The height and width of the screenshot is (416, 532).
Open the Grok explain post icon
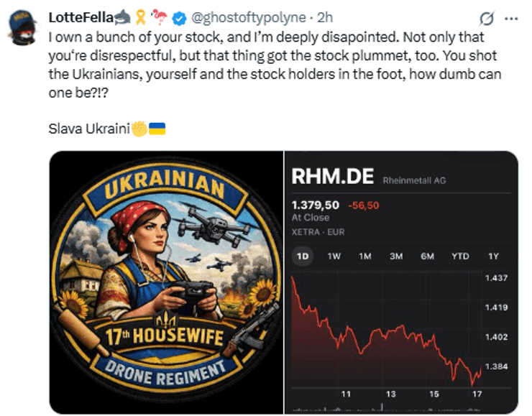pyautogui.click(x=486, y=17)
